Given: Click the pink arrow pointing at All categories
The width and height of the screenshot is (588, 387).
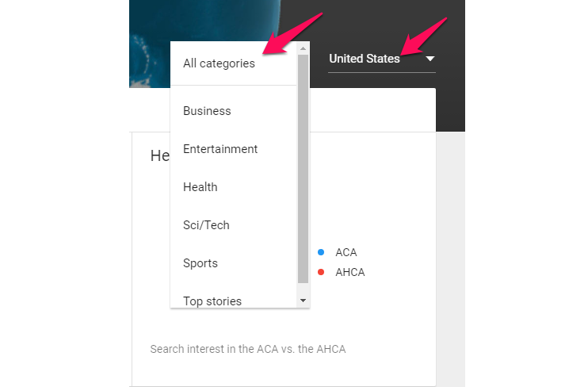Looking at the screenshot, I should [x=297, y=33].
